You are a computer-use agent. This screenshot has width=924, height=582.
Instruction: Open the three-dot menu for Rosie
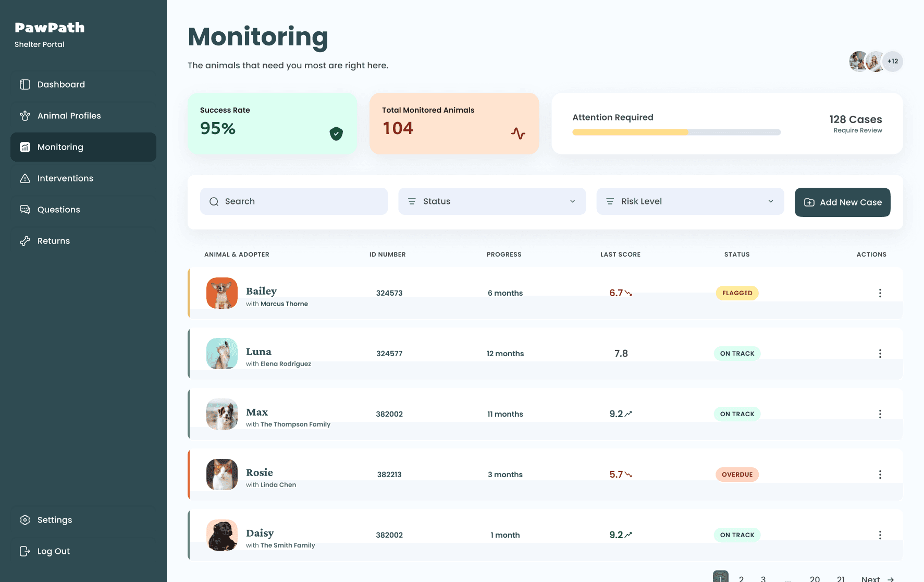click(880, 475)
